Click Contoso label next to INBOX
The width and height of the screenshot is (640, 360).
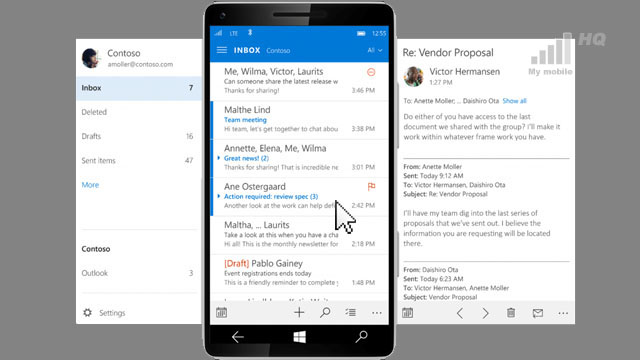[x=278, y=51]
